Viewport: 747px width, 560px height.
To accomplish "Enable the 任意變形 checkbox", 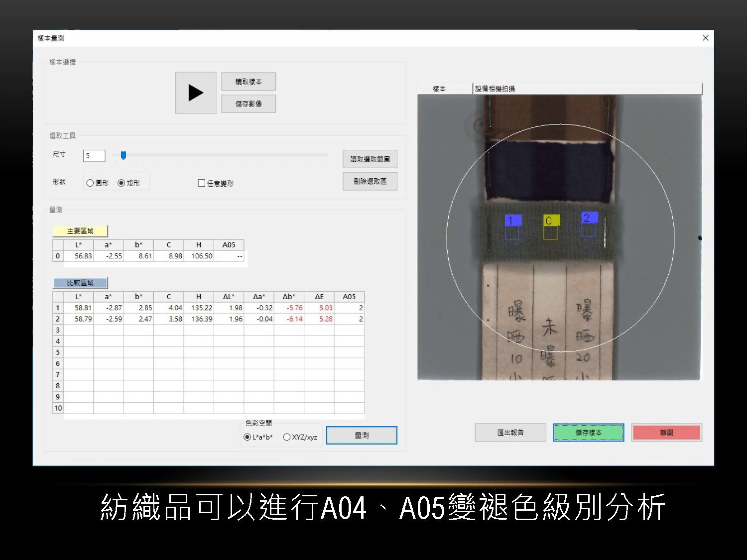I will coord(202,183).
